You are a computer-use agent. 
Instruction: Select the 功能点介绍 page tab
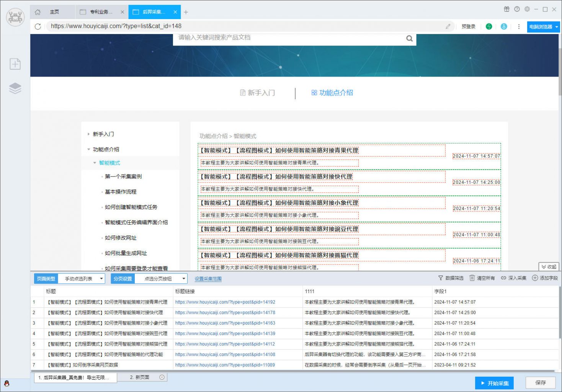[332, 93]
